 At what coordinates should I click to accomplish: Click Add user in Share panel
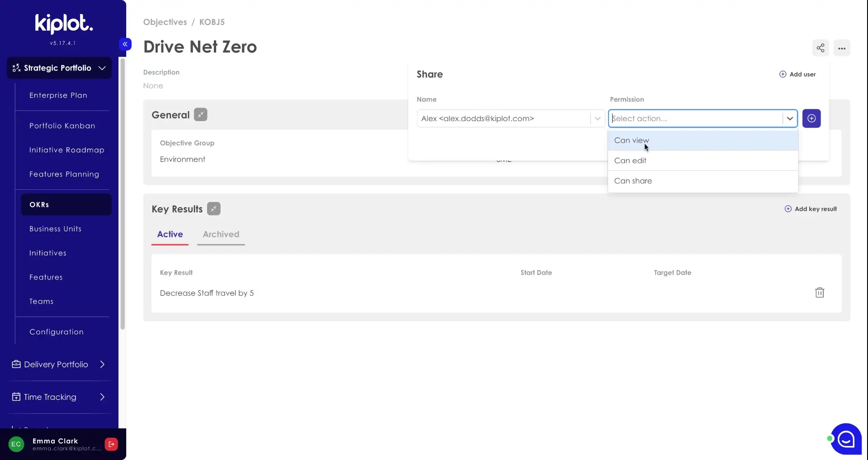(797, 74)
